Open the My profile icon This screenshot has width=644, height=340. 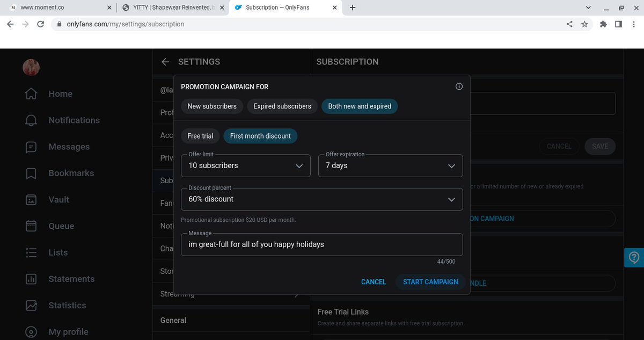pyautogui.click(x=31, y=331)
